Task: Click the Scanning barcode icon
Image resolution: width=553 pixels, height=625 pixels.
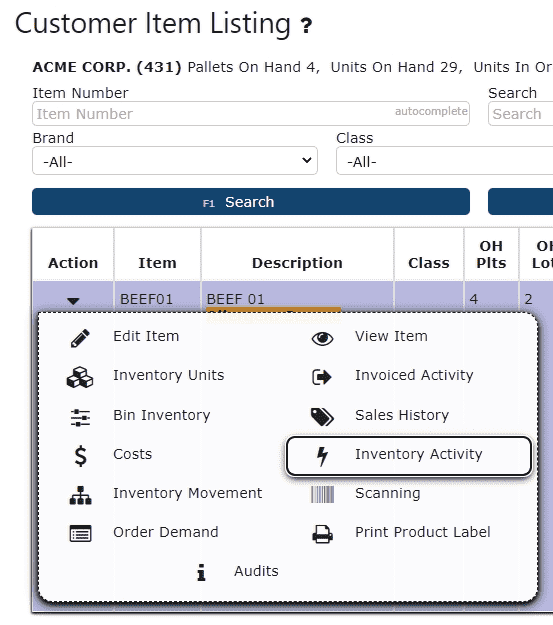Action: (x=322, y=494)
